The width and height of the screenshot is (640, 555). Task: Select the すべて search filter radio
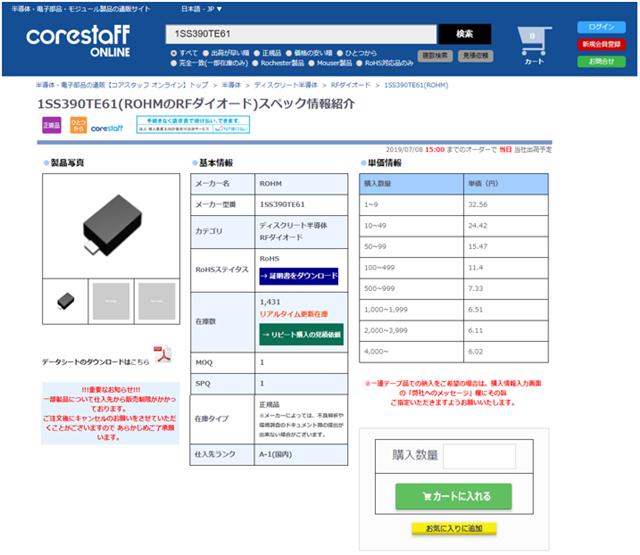click(174, 53)
